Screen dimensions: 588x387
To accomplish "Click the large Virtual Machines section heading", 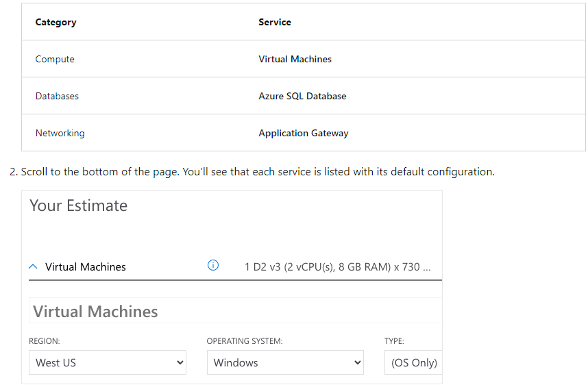I will 95,312.
